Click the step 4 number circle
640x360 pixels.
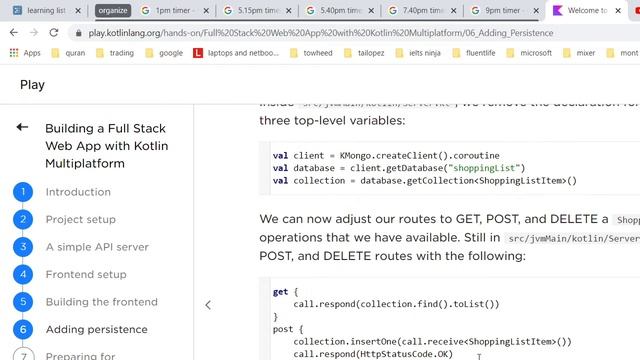point(23,274)
